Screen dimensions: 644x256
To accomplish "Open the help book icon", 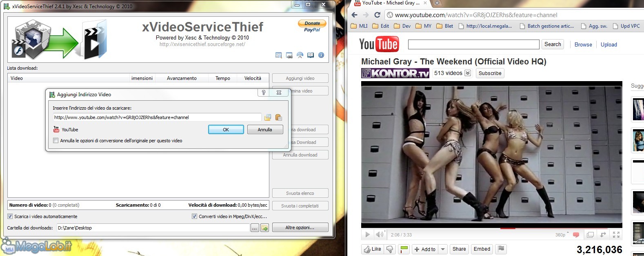I will coord(311,55).
